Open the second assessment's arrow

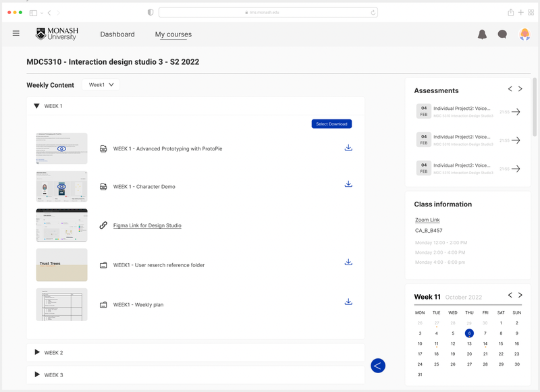516,140
